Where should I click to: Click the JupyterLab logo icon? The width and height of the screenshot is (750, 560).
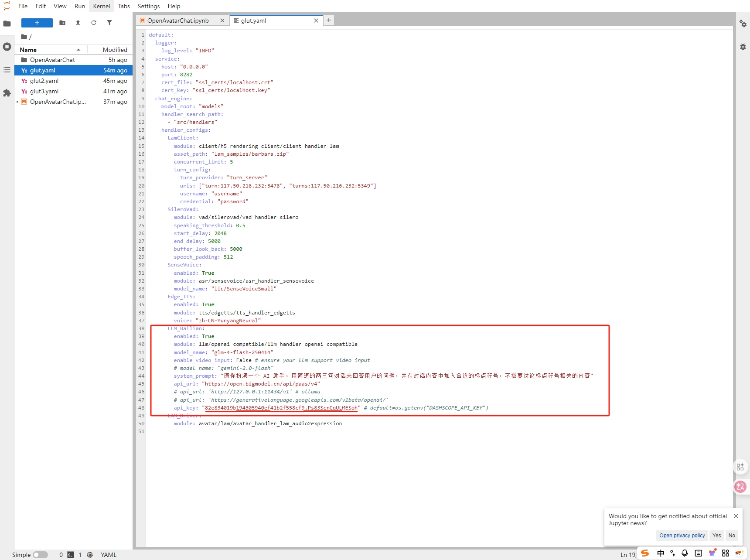tap(7, 6)
